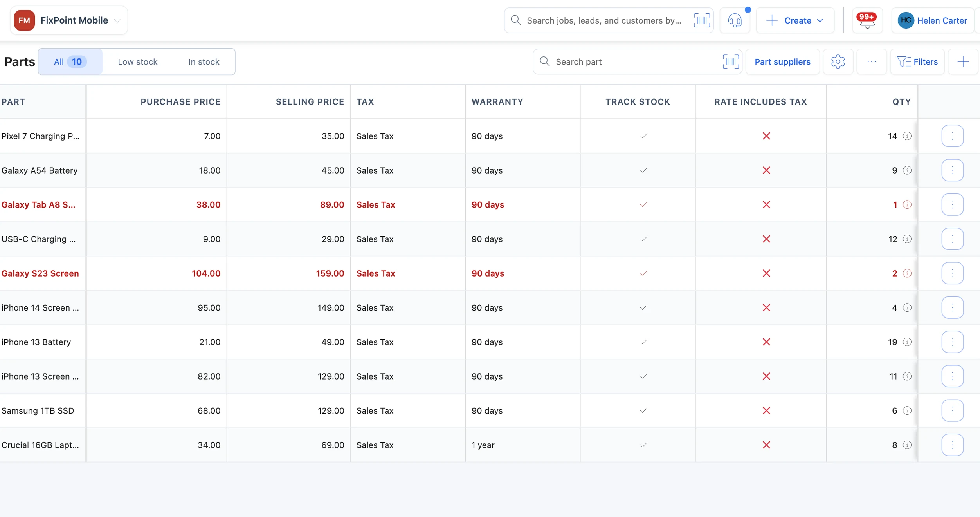This screenshot has height=517, width=980.
Task: Open the row menu for Galaxy A54 Battery
Action: (x=952, y=170)
